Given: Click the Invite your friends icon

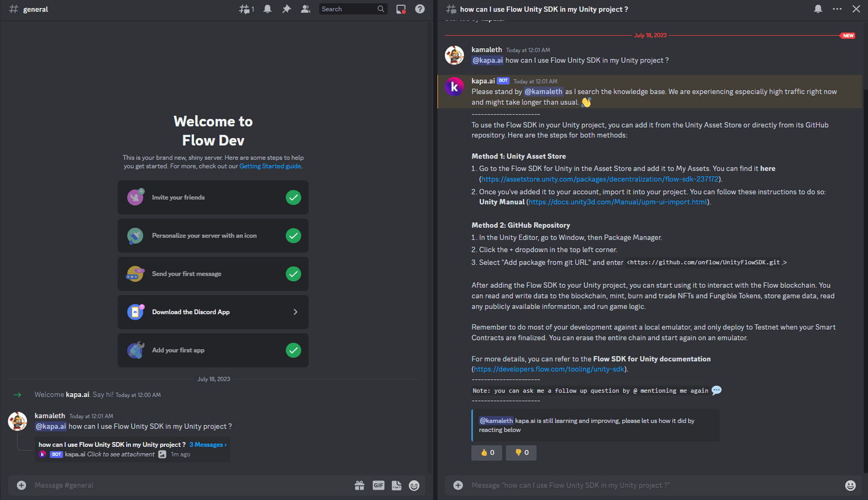Looking at the screenshot, I should (x=136, y=197).
